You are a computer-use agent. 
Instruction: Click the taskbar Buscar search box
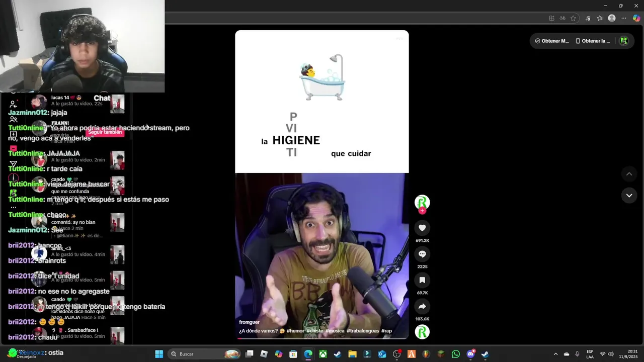(x=205, y=354)
